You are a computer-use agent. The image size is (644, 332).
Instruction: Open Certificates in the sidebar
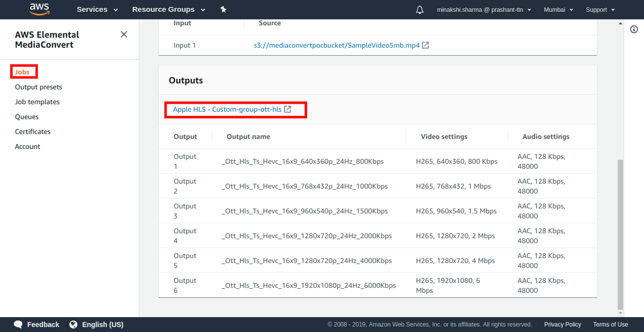(x=33, y=132)
